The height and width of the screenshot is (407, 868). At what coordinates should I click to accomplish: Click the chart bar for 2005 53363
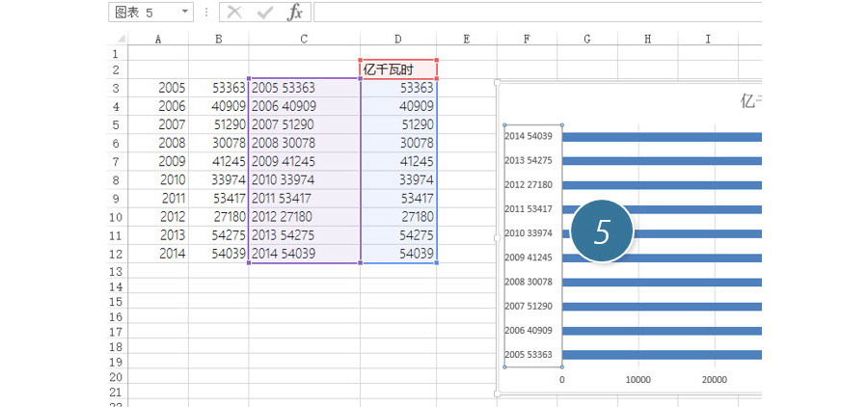pos(662,355)
